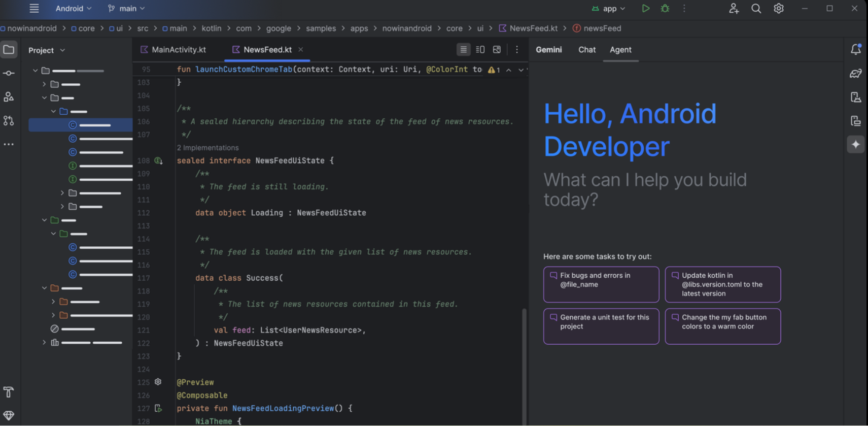Click the run gutter icon on line 127

tap(158, 408)
